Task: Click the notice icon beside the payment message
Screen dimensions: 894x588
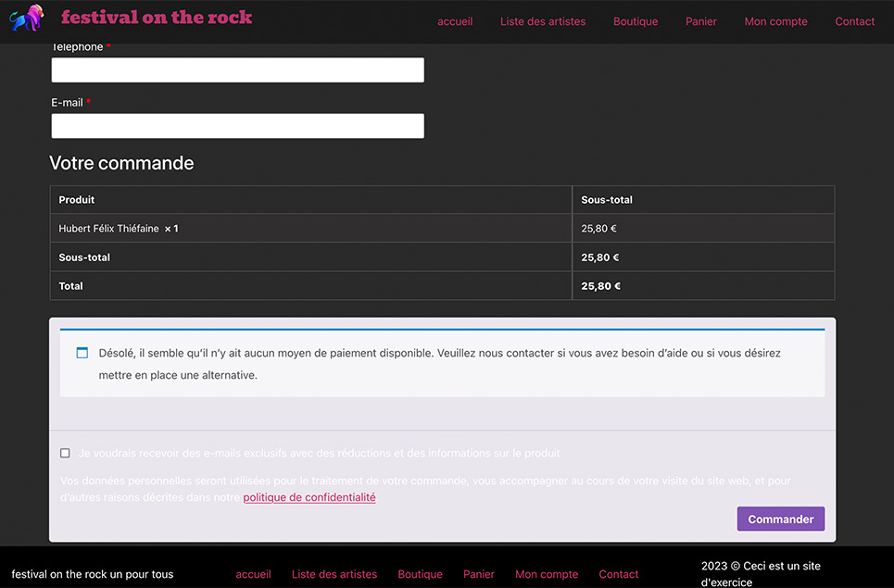Action: (82, 353)
